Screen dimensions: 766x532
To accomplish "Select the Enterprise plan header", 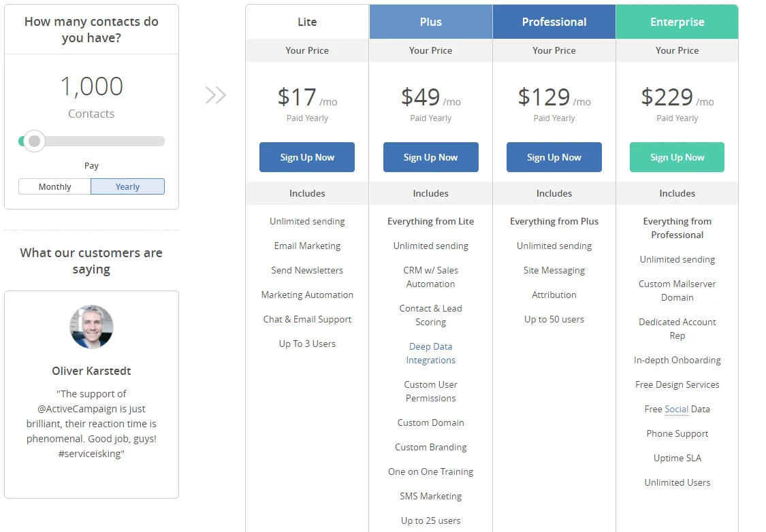I will 677,22.
